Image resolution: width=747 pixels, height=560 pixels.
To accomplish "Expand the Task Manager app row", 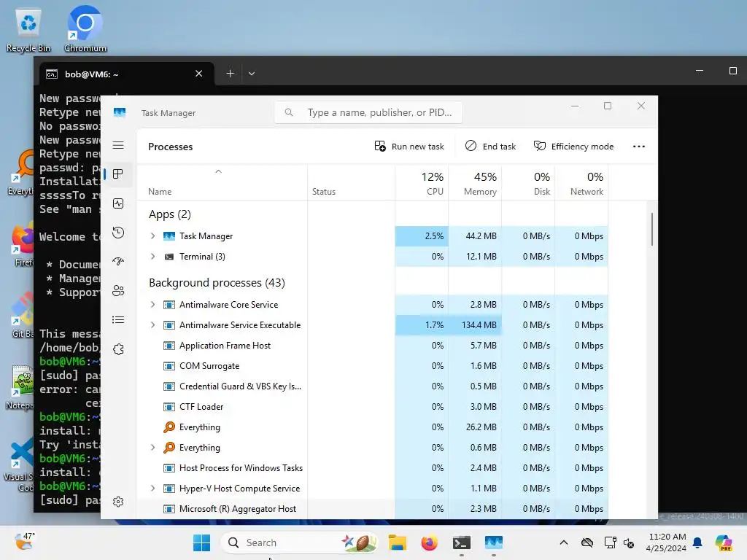I will click(x=152, y=236).
